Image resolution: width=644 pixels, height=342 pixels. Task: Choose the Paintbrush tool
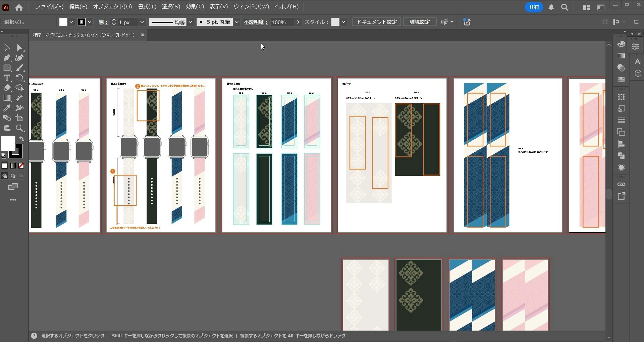point(19,68)
